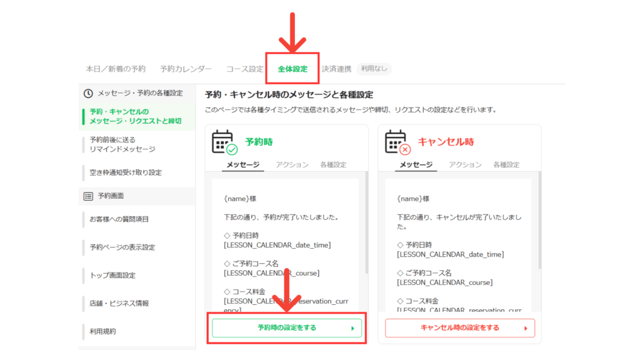Click the arrow on キャンセル時の設定をする button

pyautogui.click(x=525, y=328)
